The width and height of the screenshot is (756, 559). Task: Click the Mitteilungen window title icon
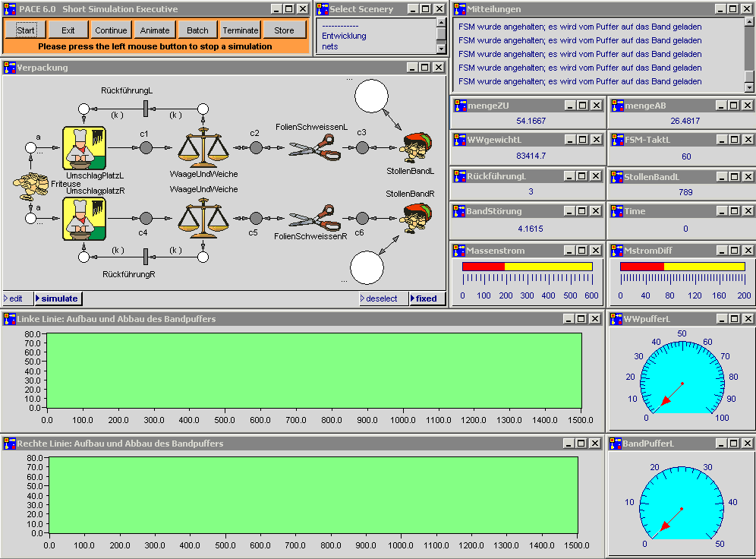460,8
